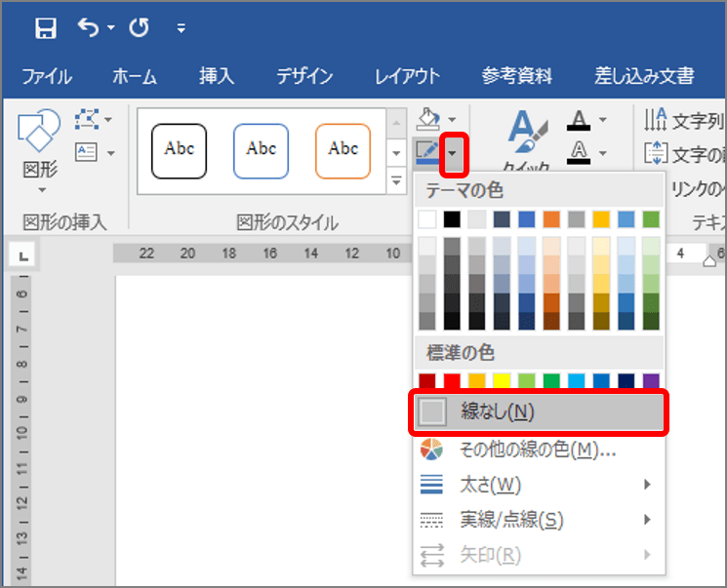The height and width of the screenshot is (588, 727).
Task: Select the blue outline Abc shape style
Action: (x=261, y=151)
